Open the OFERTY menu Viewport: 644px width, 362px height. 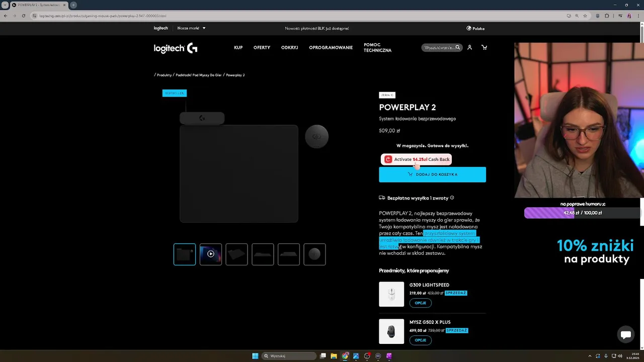pyautogui.click(x=262, y=48)
